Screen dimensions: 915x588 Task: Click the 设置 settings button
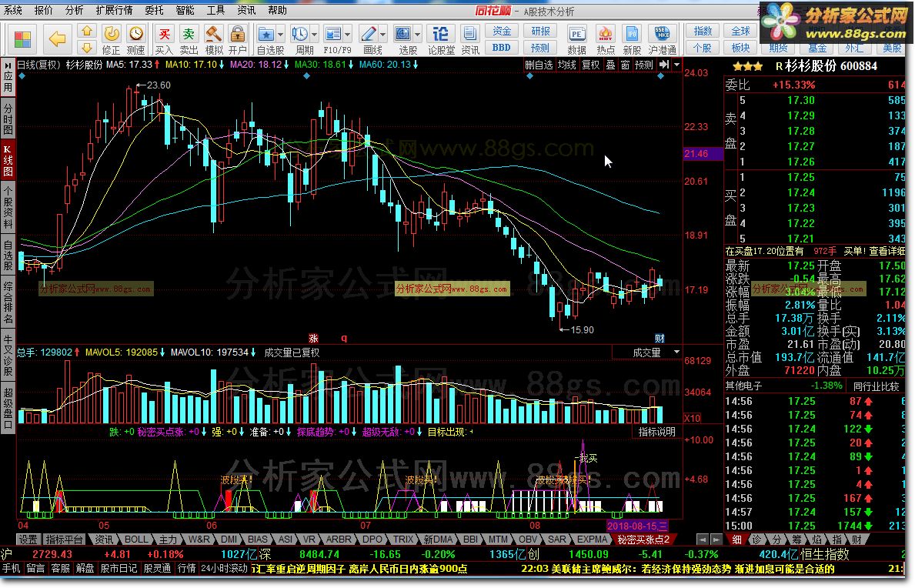click(28, 540)
